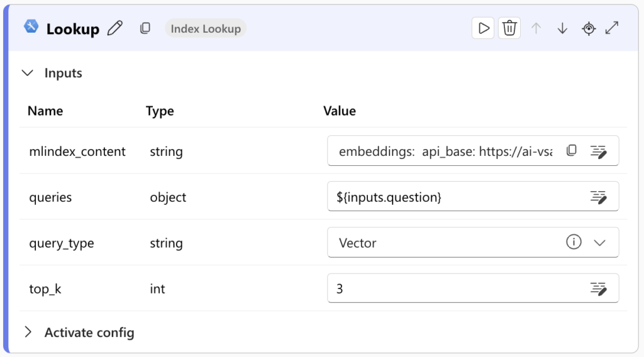This screenshot has height=357, width=644.
Task: Copy the mlindex_content value
Action: pos(571,151)
